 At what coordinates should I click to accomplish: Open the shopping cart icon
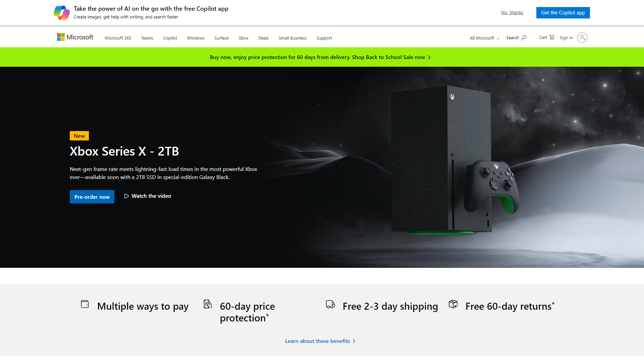552,37
